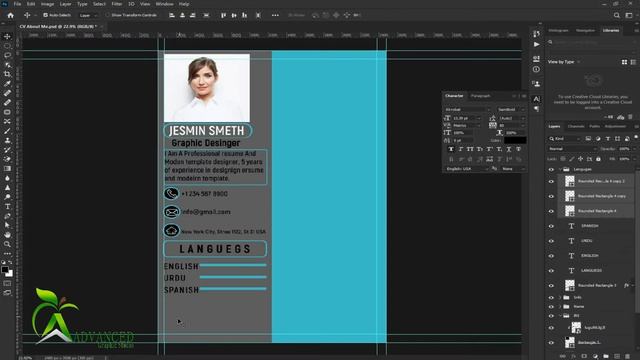The width and height of the screenshot is (640, 360).
Task: Select the Lasso tool
Action: pos(7,55)
